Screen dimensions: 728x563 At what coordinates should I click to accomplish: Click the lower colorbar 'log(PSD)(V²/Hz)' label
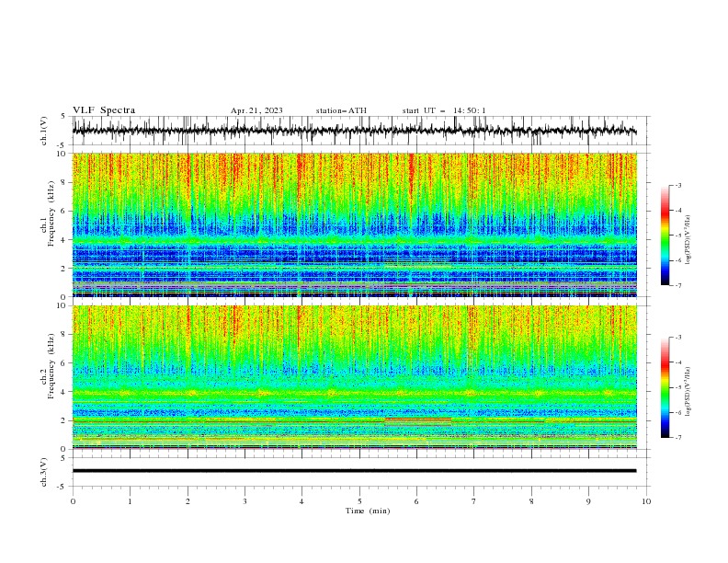(688, 392)
